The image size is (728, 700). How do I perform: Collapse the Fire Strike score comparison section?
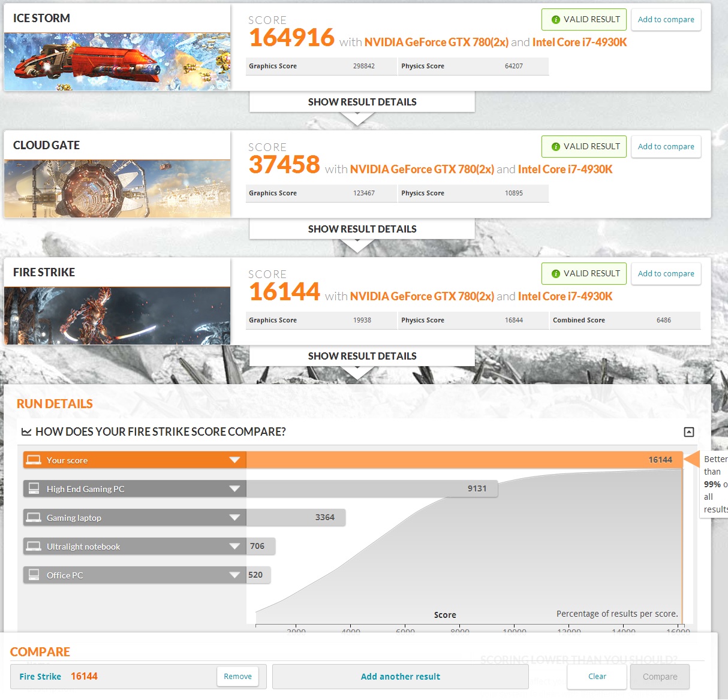click(689, 432)
